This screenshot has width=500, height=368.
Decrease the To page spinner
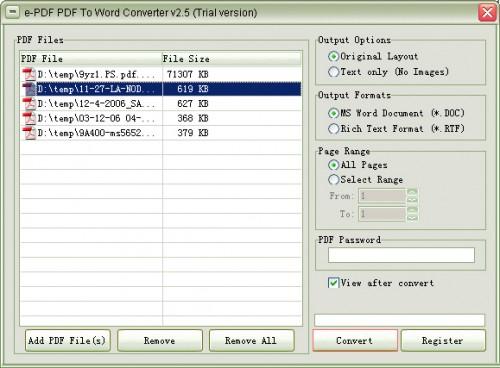pos(412,218)
